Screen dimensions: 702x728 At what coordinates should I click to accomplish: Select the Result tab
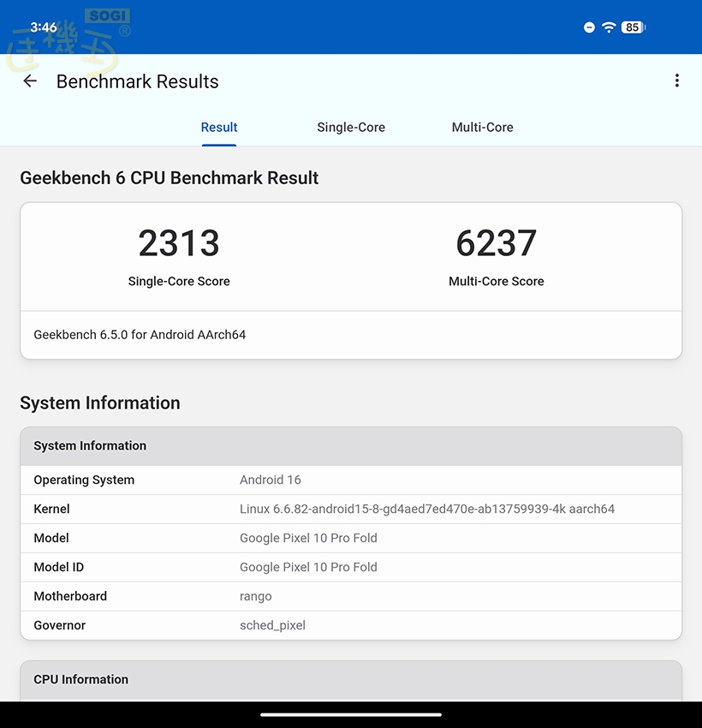pyautogui.click(x=219, y=128)
